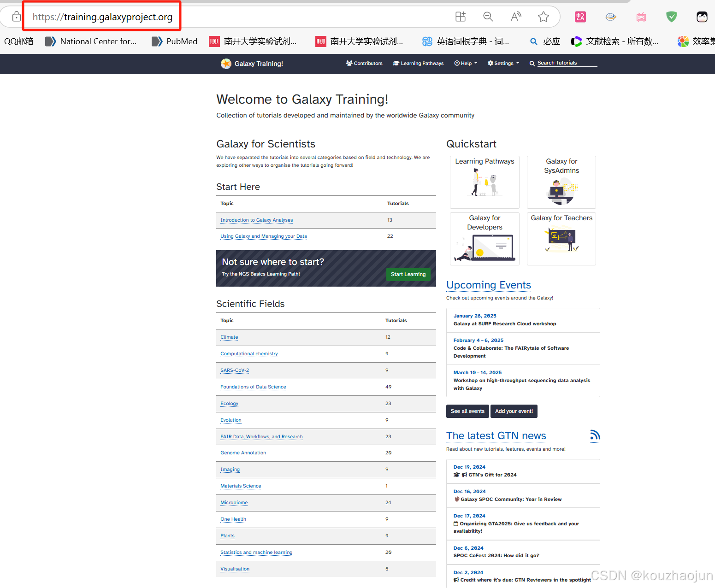
Task: Open the SARS-CoV-2 topic link
Action: point(235,370)
